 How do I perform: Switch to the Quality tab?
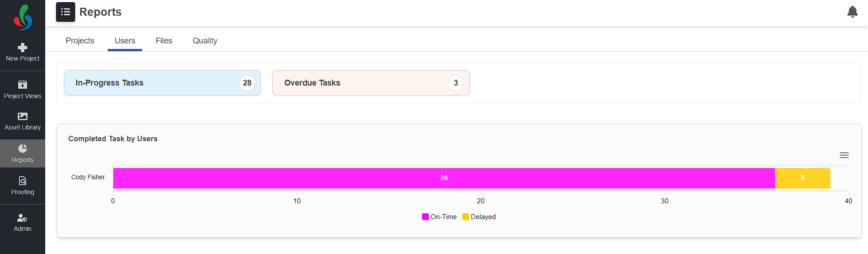tap(205, 41)
